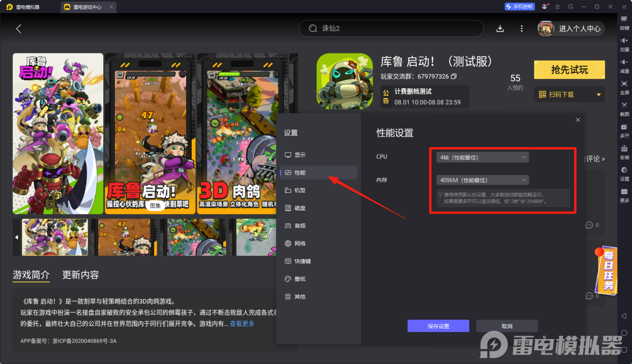Open 设置 from the right sidebar
The image size is (632, 364).
pos(624,173)
